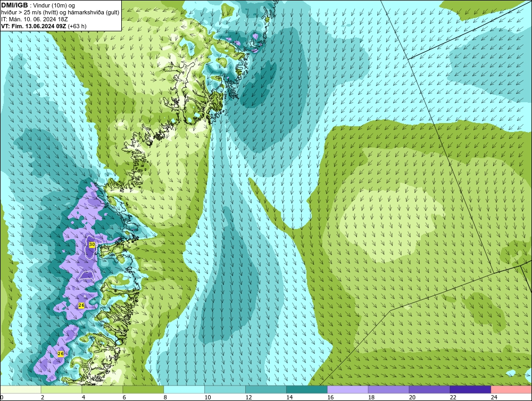Click the legend scale number 4

84,397
